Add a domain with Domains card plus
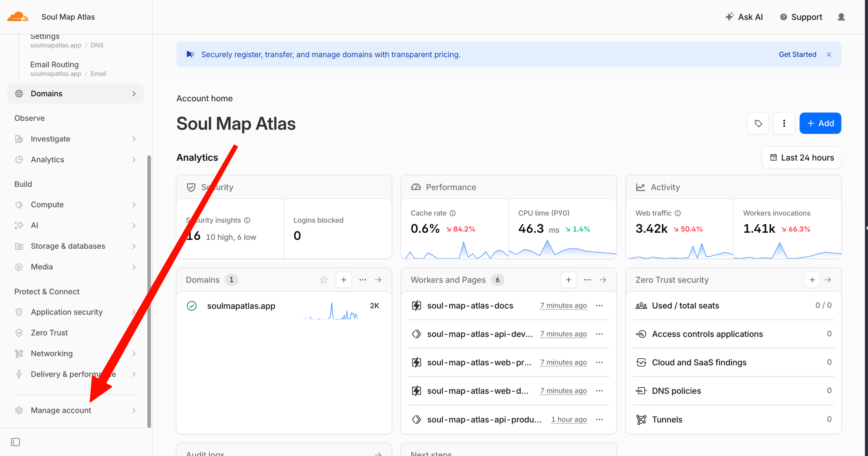This screenshot has width=868, height=456. 344,280
